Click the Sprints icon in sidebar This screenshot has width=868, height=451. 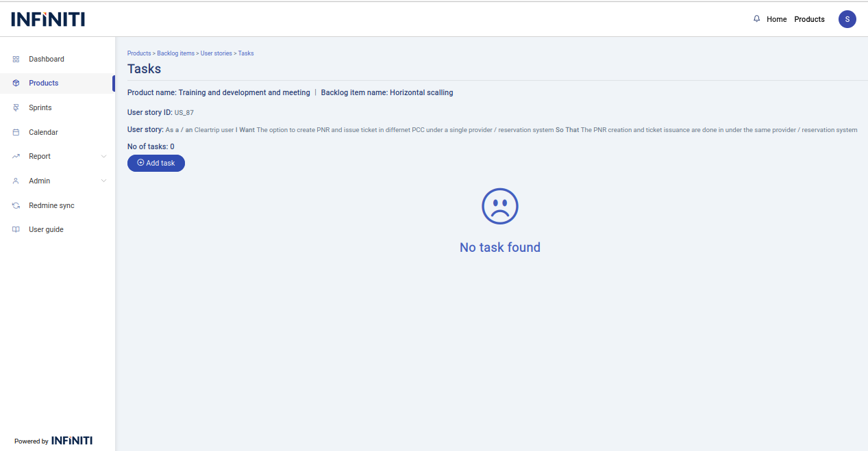16,108
